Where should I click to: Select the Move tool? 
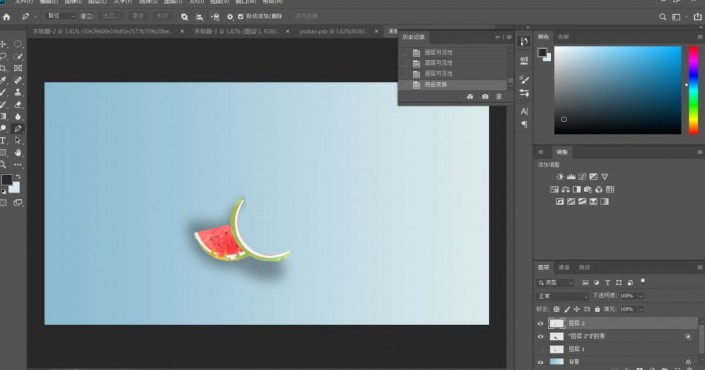[3, 44]
